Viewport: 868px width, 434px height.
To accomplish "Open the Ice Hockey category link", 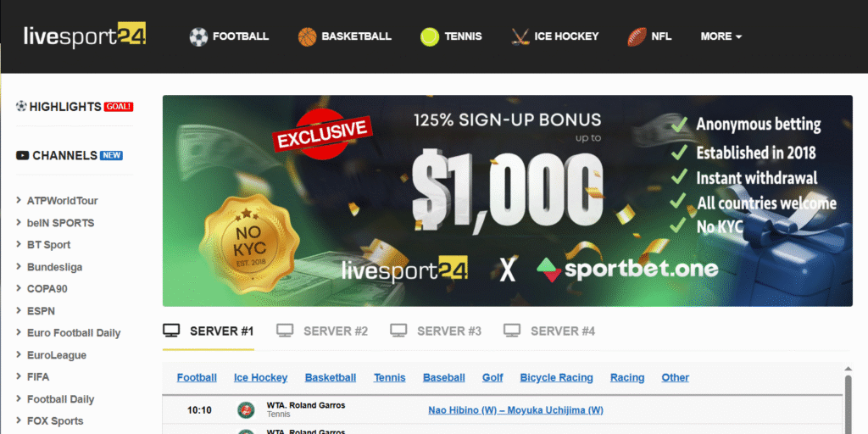I will (x=261, y=377).
